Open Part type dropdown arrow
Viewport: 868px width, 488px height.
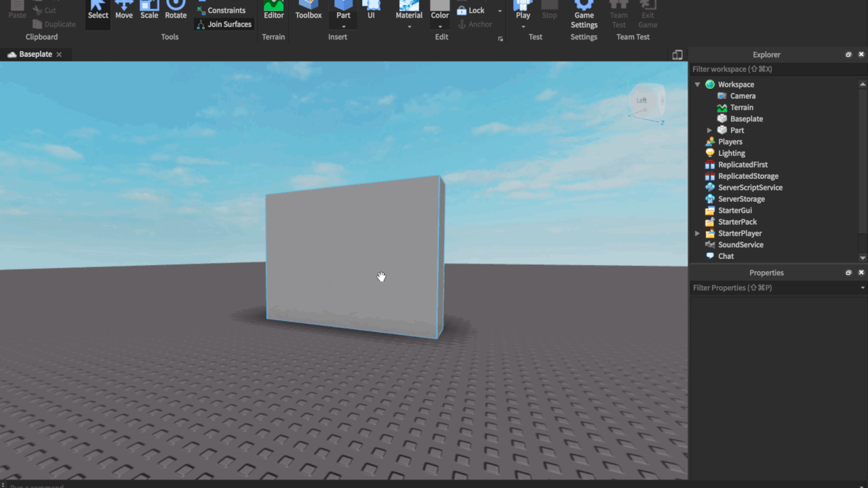[344, 26]
